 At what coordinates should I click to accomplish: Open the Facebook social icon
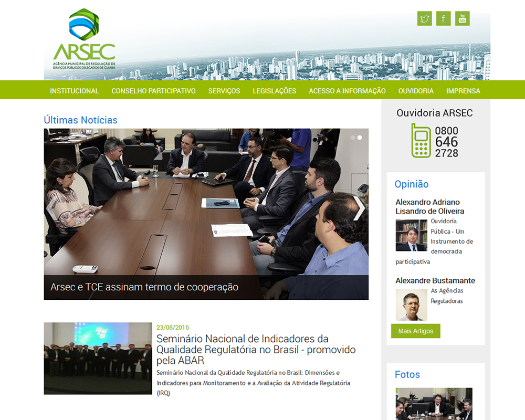pyautogui.click(x=443, y=19)
